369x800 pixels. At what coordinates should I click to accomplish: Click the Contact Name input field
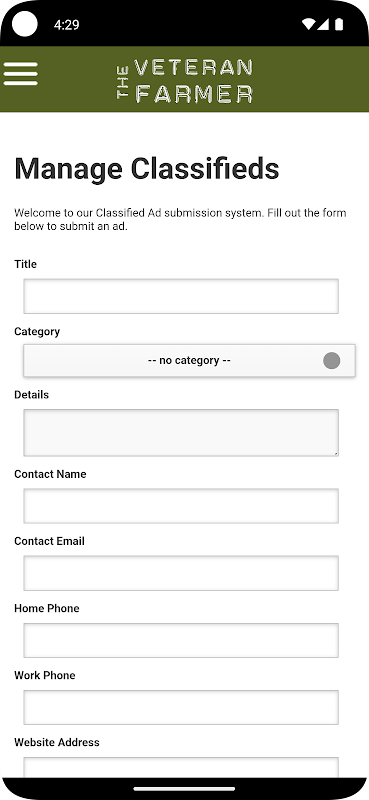pos(181,506)
